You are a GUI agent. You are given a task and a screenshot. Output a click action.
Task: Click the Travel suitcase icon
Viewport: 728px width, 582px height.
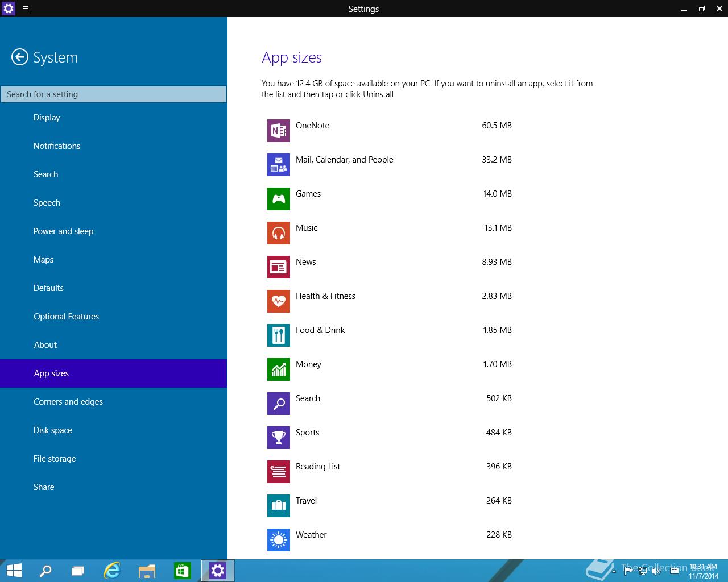pos(279,506)
